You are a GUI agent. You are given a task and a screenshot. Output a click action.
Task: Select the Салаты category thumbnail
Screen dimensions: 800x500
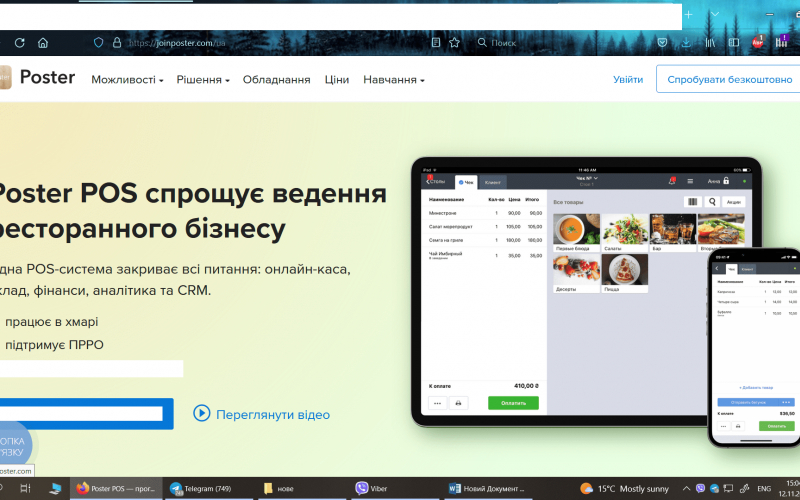click(x=624, y=233)
